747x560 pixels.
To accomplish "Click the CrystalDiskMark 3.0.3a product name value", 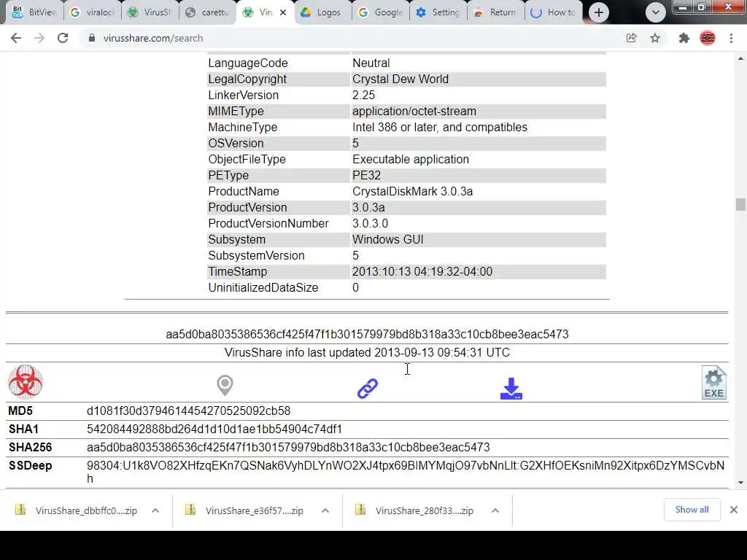I will click(x=413, y=192).
